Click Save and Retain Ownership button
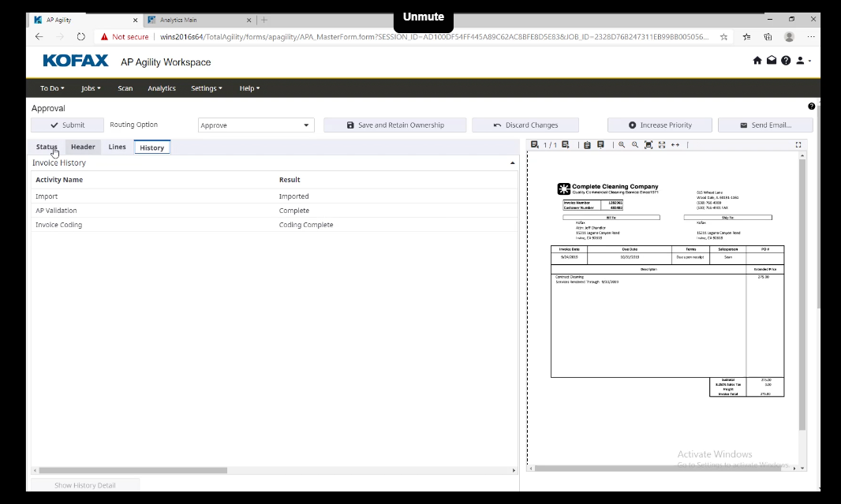The image size is (841, 504). pos(395,125)
